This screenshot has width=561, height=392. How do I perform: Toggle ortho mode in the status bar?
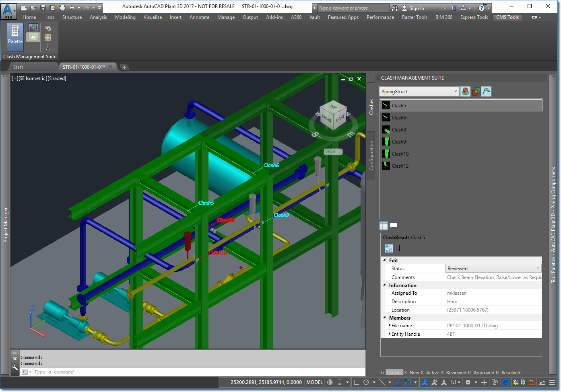pos(357,382)
